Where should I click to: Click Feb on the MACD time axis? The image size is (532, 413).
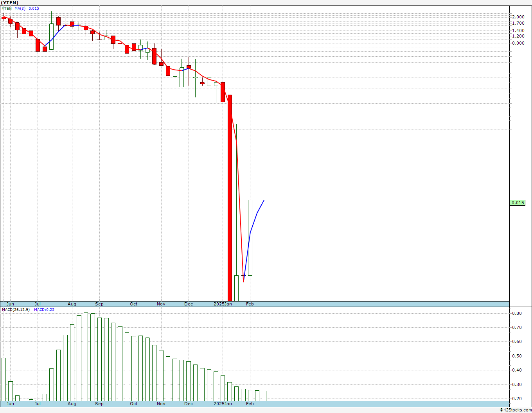tap(250, 404)
